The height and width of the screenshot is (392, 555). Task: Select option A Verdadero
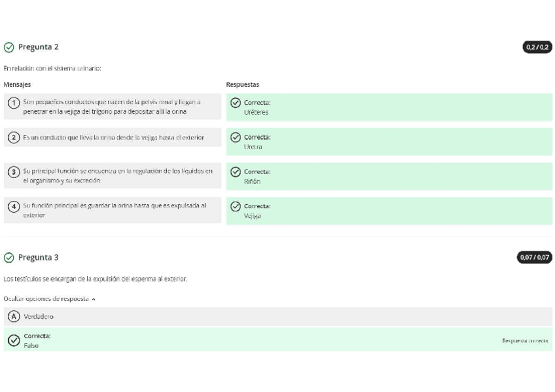click(13, 317)
